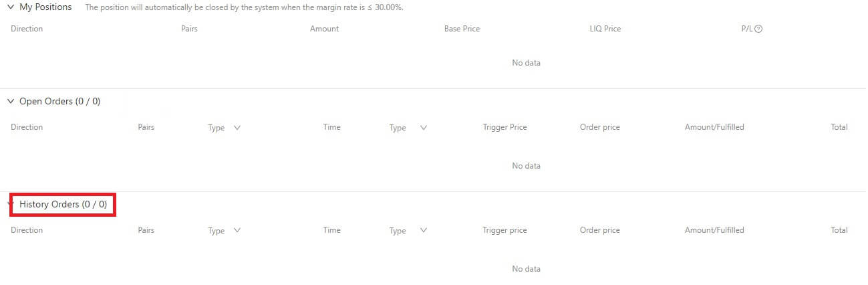This screenshot has height=285, width=868.
Task: Click Direction column header in My Positions
Action: (27, 29)
